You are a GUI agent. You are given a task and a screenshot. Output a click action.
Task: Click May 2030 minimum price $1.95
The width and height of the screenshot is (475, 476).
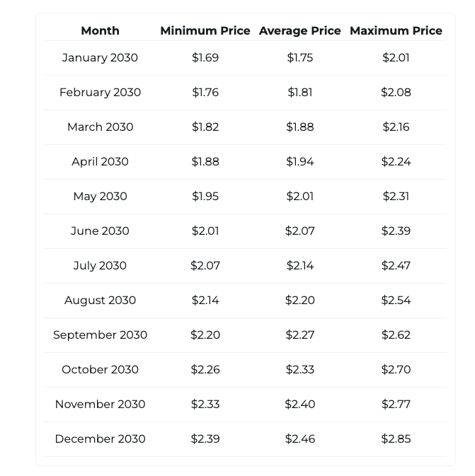205,196
